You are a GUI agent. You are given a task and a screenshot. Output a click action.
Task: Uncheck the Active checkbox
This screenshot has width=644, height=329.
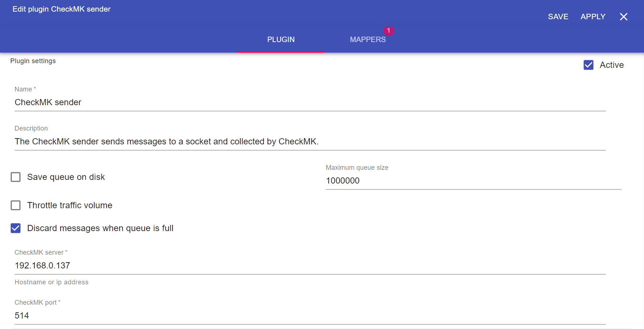tap(588, 65)
